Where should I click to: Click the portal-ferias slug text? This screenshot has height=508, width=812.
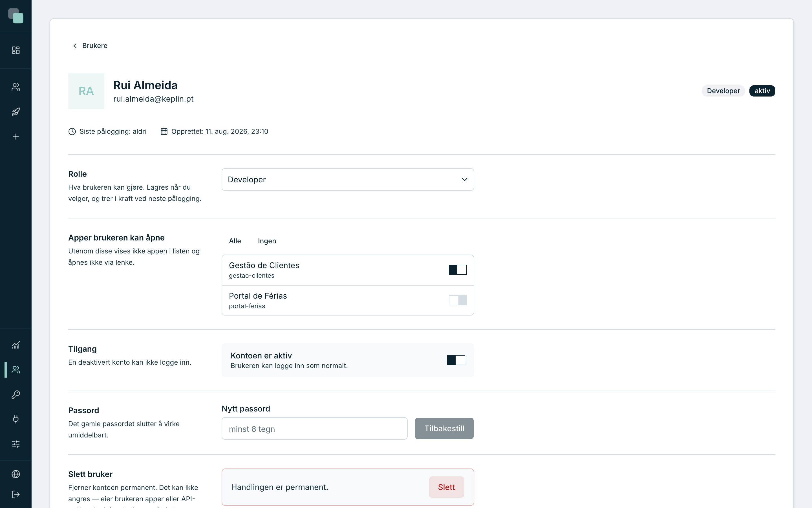(x=247, y=306)
